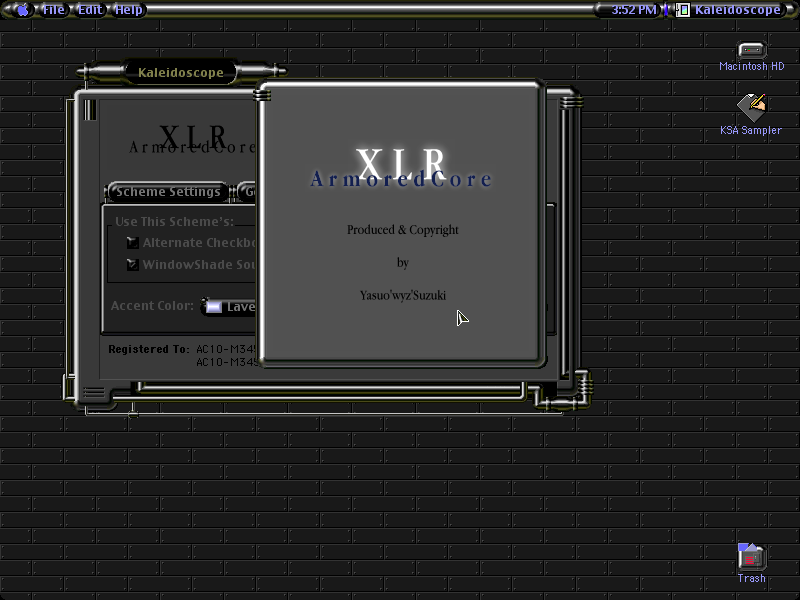Open the Kaleidoscope application menu in menu bar

coord(730,10)
